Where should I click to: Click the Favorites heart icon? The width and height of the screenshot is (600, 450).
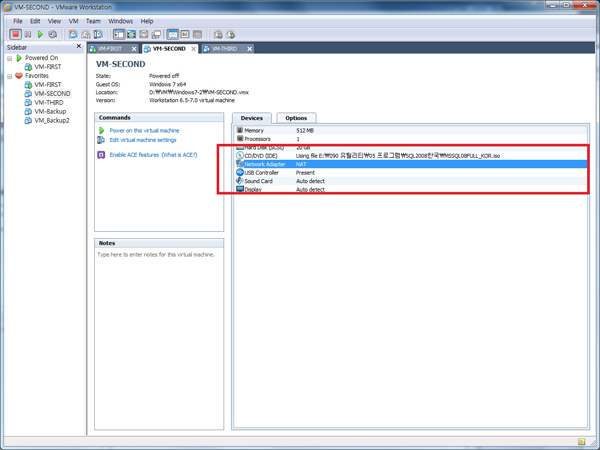point(19,76)
